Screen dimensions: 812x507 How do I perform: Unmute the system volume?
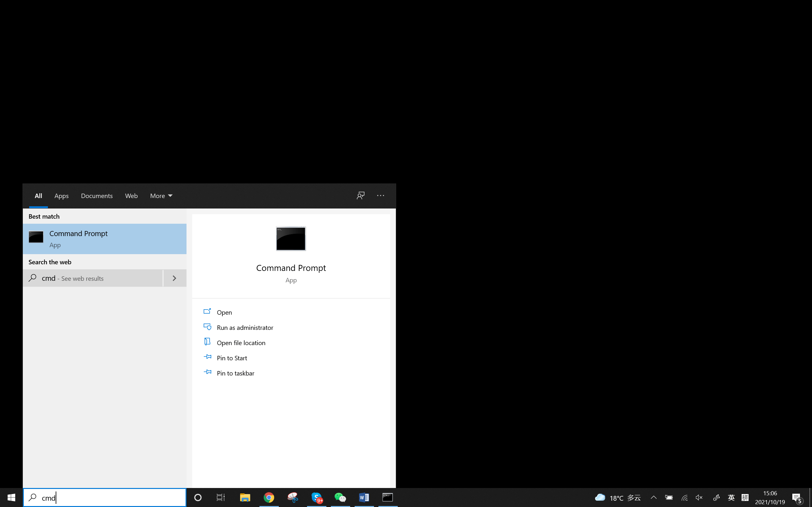click(x=699, y=497)
